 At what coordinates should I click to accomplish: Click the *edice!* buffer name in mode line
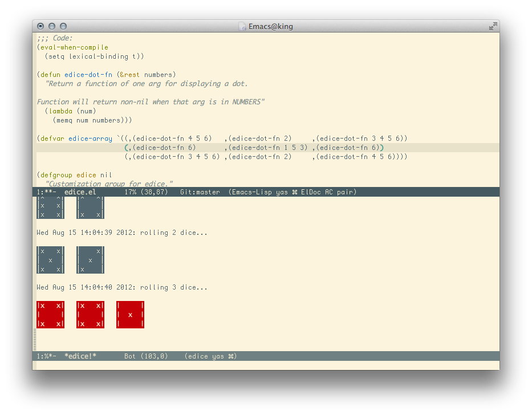click(80, 356)
